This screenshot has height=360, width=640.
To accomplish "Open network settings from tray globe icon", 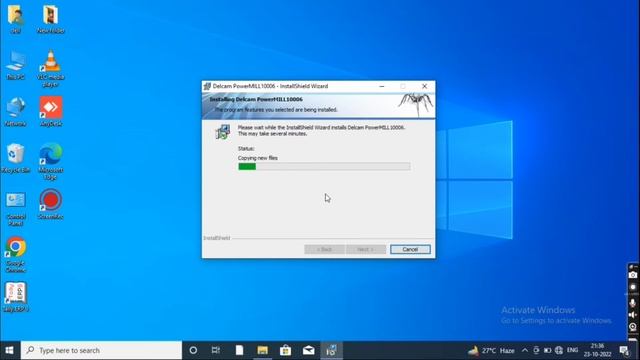I will point(559,350).
